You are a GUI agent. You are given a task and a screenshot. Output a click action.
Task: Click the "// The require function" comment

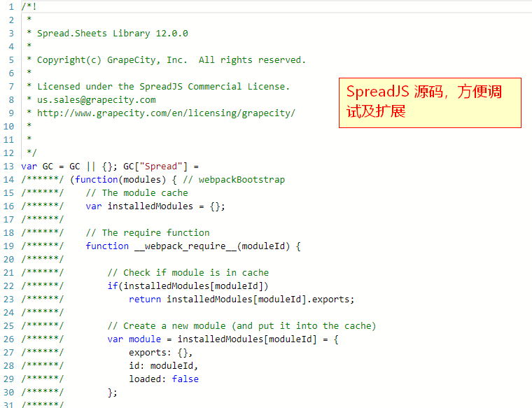(147, 232)
